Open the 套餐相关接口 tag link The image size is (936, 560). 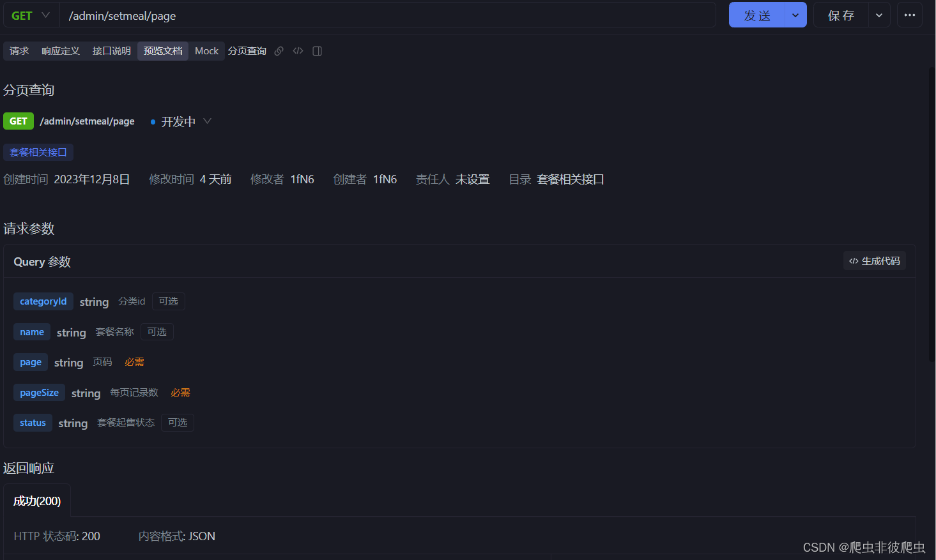(x=38, y=152)
